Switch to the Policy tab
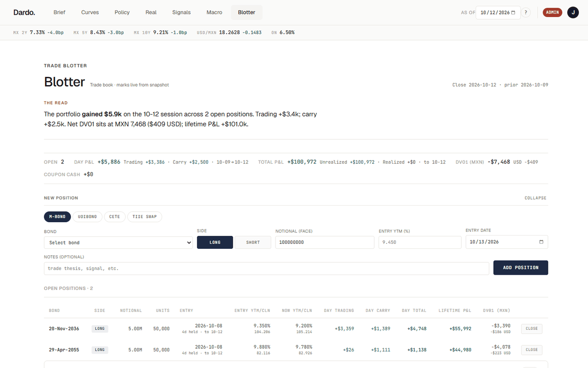The height and width of the screenshot is (368, 588). 122,12
